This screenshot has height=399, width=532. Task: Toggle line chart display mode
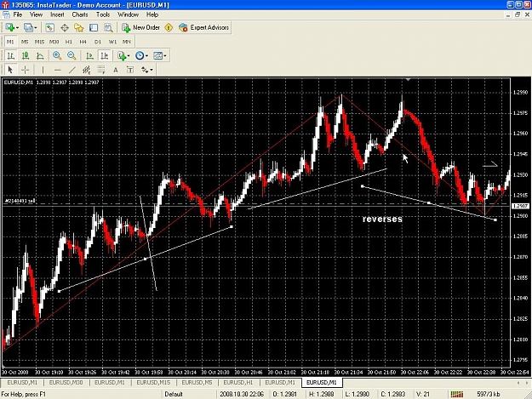tap(40, 55)
